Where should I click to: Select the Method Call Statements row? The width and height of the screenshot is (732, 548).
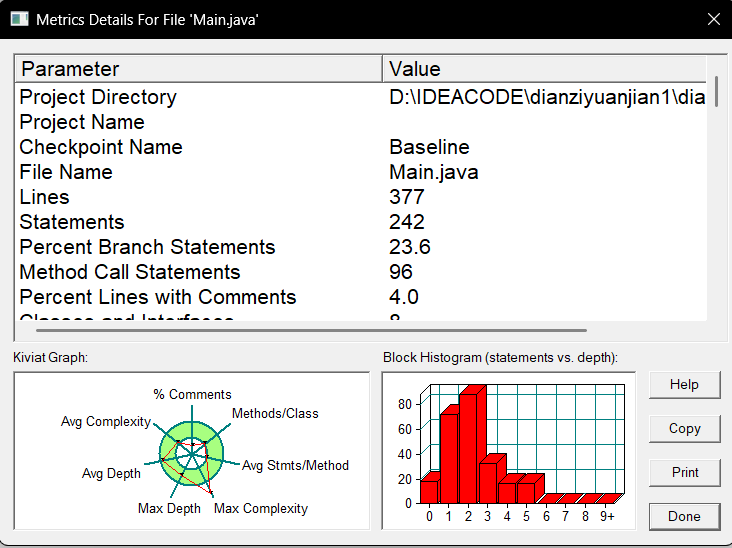[360, 272]
